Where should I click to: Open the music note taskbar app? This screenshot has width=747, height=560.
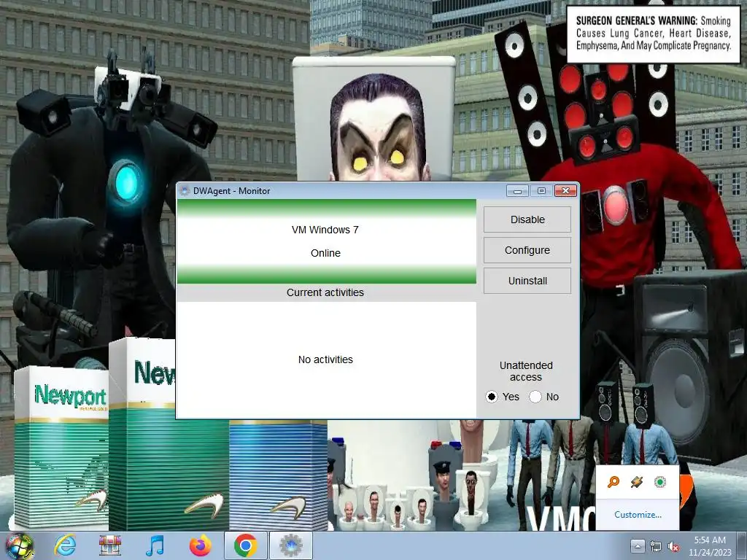155,545
